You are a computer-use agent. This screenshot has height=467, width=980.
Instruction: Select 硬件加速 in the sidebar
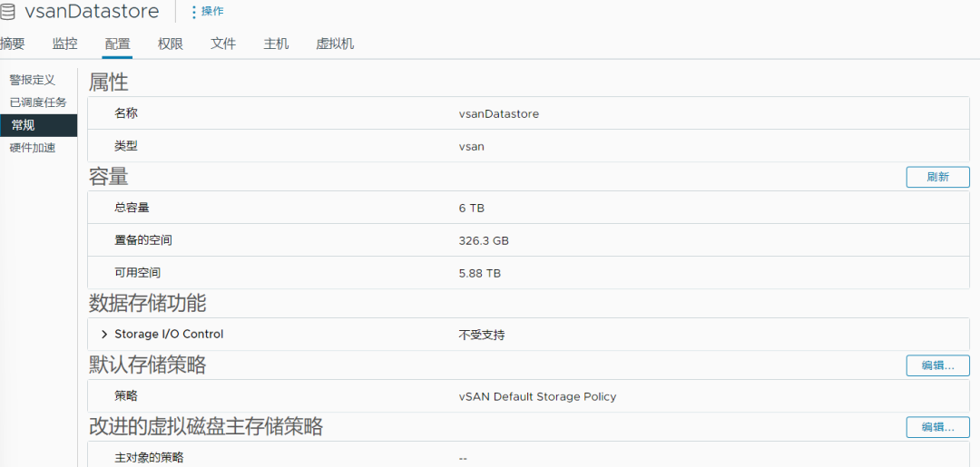coord(33,148)
